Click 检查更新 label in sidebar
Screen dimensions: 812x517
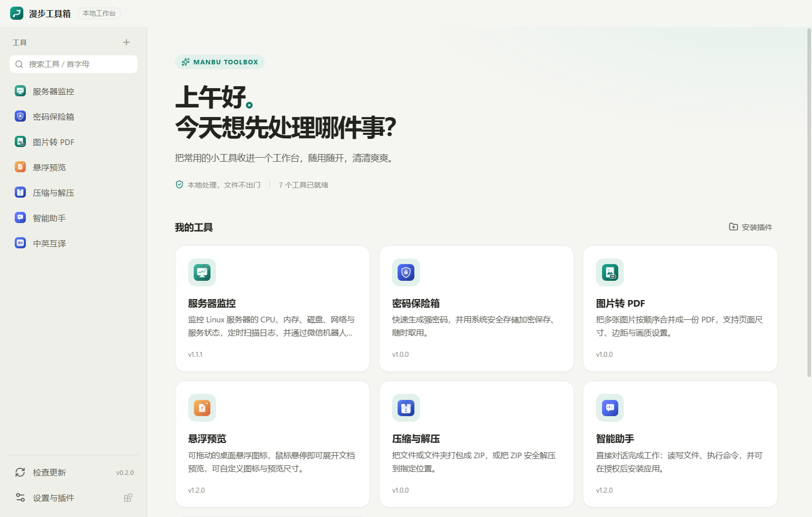[x=49, y=472]
